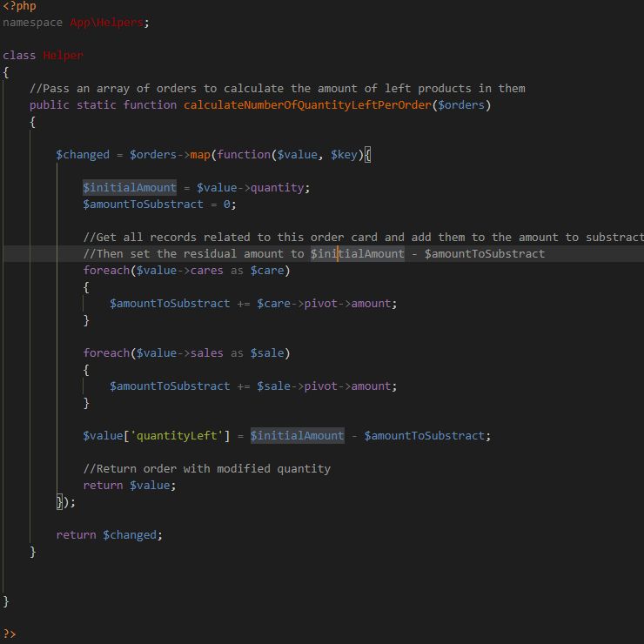
Task: Click foreach on the sales line
Action: tap(106, 353)
